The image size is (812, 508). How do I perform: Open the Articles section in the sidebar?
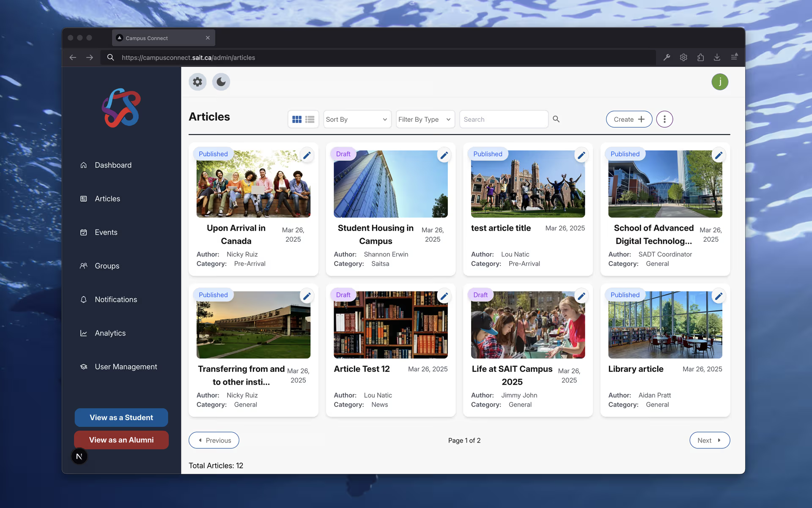(107, 199)
